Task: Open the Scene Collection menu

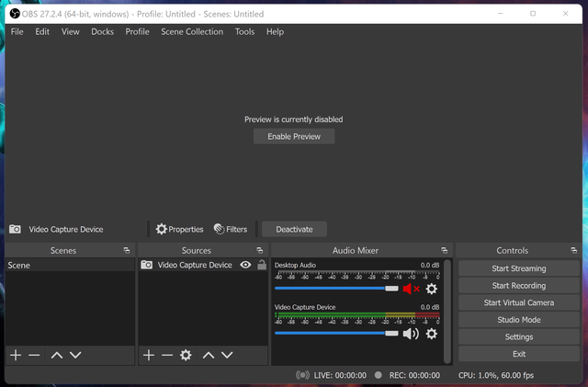Action: [x=192, y=32]
